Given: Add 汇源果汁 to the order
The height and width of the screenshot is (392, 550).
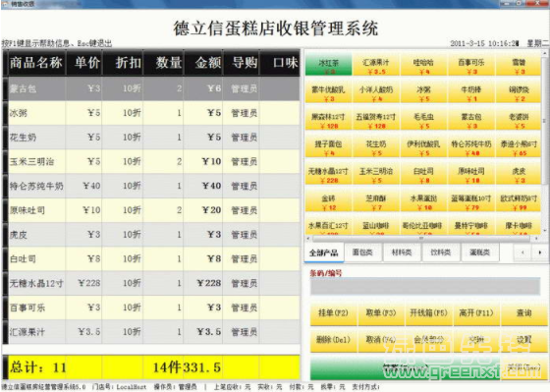Looking at the screenshot, I should point(376,64).
